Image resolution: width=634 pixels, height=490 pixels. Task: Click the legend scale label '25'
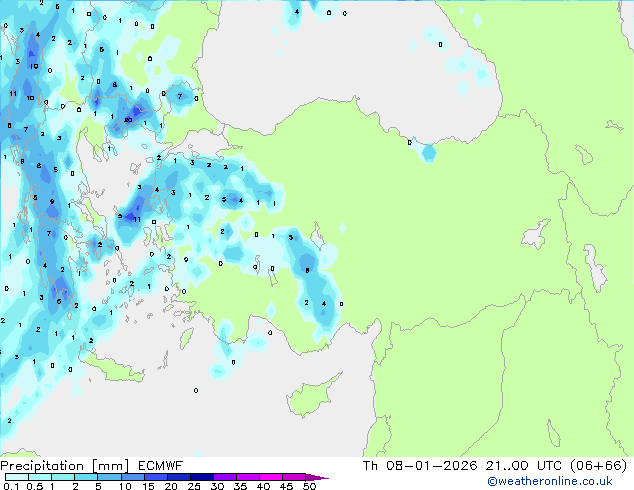pyautogui.click(x=194, y=486)
